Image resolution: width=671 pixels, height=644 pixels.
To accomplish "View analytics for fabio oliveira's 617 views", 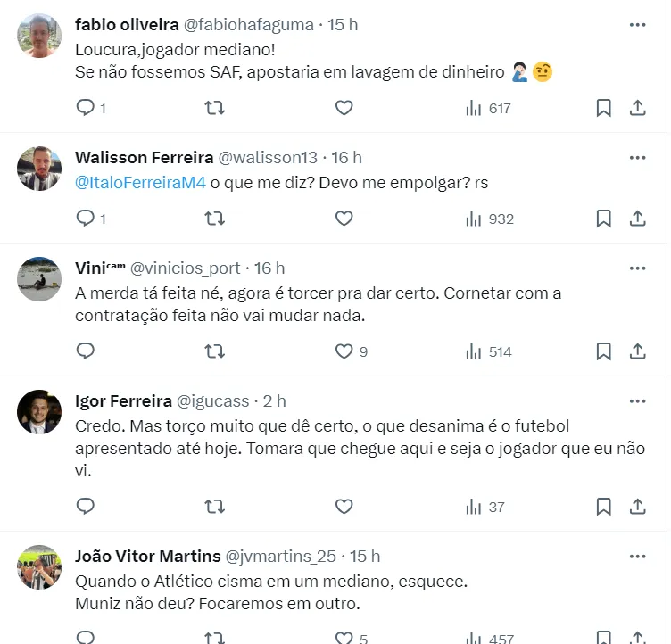I will pyautogui.click(x=488, y=108).
